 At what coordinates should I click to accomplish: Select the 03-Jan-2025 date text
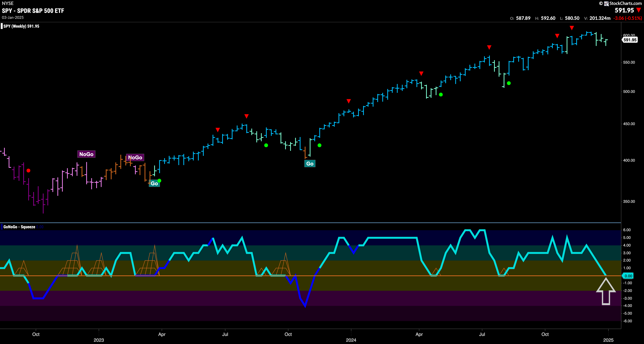point(13,17)
